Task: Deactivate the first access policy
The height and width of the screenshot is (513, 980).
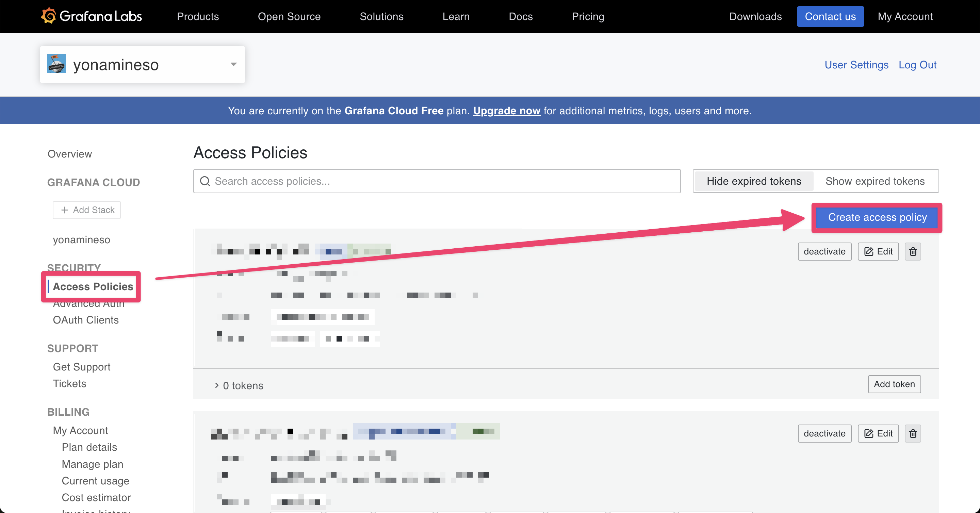Action: [x=824, y=251]
